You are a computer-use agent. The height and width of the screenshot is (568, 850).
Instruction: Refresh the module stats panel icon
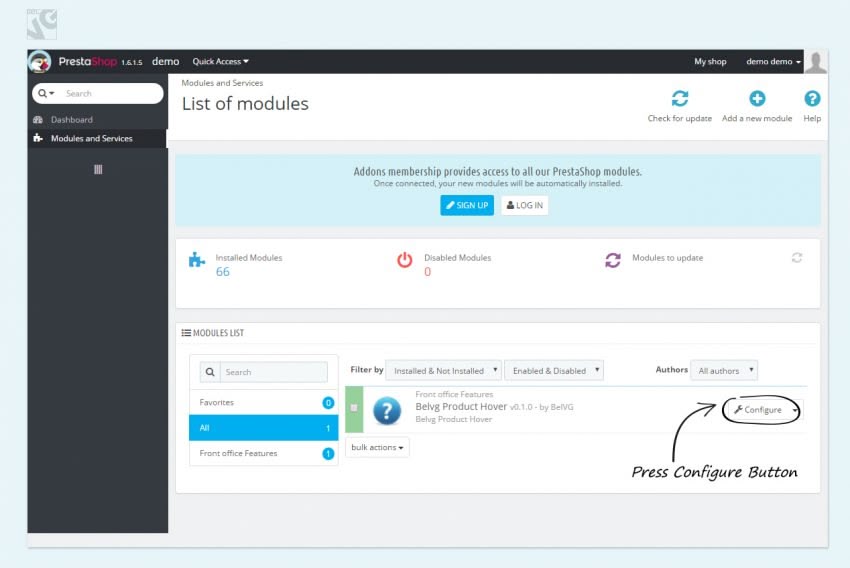[x=797, y=257]
